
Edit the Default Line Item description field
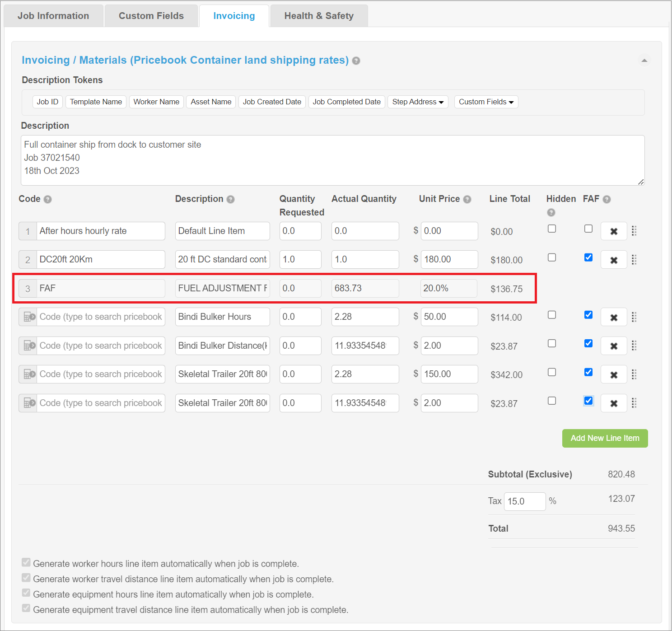(x=222, y=231)
